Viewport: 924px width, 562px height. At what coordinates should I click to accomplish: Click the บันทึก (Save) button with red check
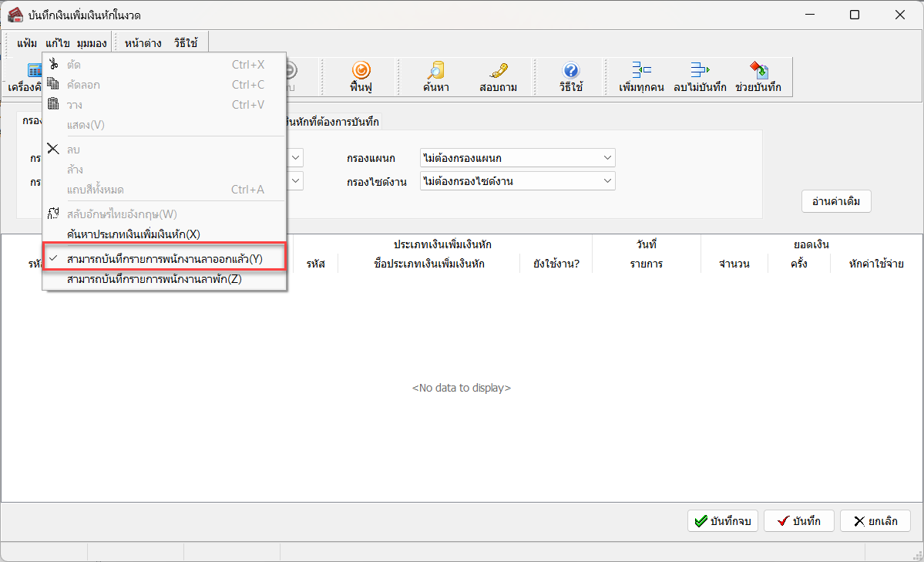pyautogui.click(x=798, y=521)
